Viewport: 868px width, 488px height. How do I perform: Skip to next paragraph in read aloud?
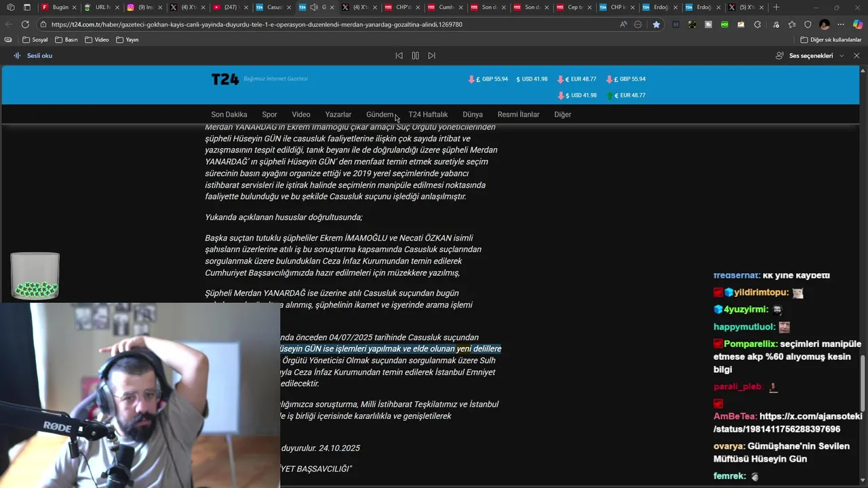pyautogui.click(x=431, y=56)
